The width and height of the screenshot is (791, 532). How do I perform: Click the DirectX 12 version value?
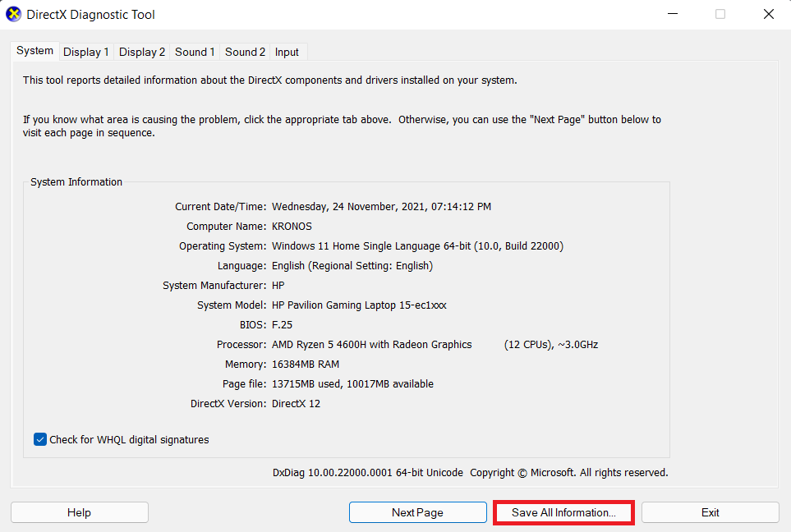pyautogui.click(x=297, y=403)
